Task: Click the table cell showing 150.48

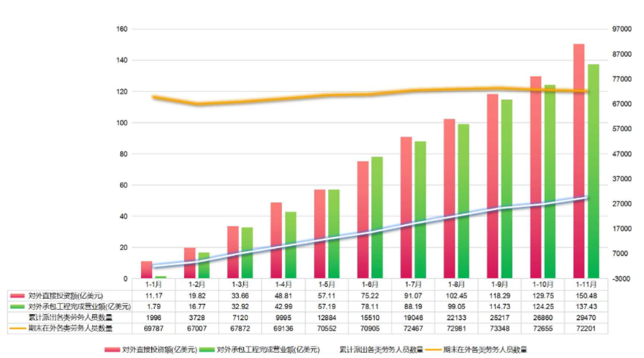Action: pyautogui.click(x=586, y=295)
